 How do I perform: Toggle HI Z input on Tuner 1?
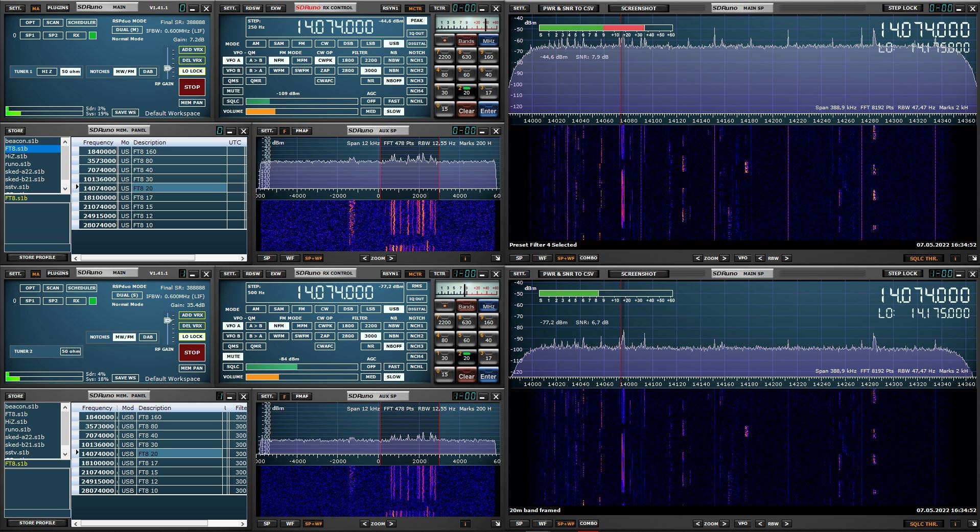pos(46,71)
